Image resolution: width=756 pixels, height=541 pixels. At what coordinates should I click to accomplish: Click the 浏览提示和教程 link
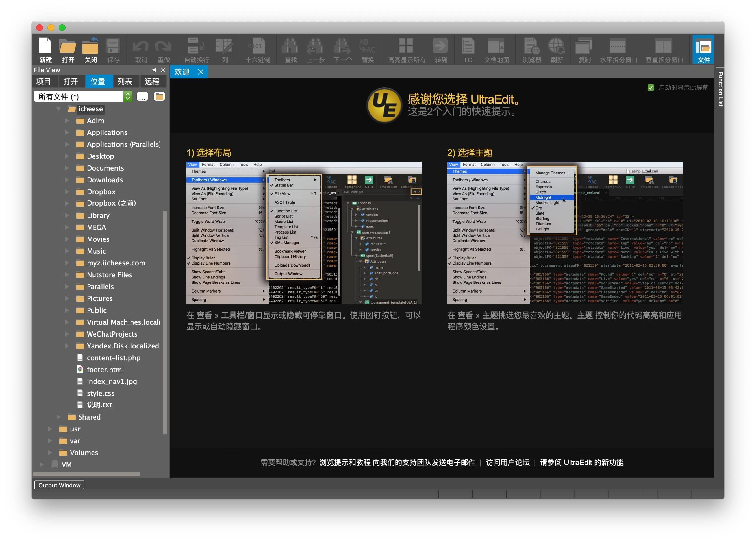[x=345, y=463]
